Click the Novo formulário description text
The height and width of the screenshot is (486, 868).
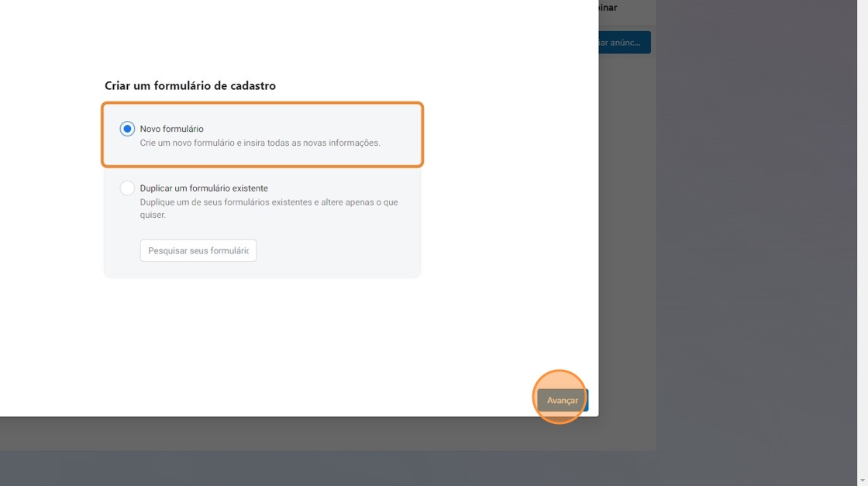260,143
